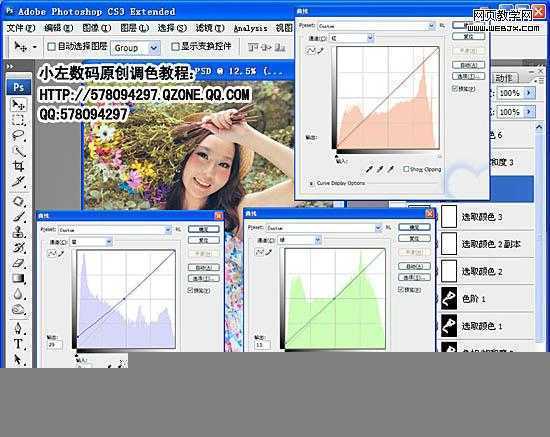The height and width of the screenshot is (437, 550).
Task: Open the 图层(L) menu
Action: point(134,28)
